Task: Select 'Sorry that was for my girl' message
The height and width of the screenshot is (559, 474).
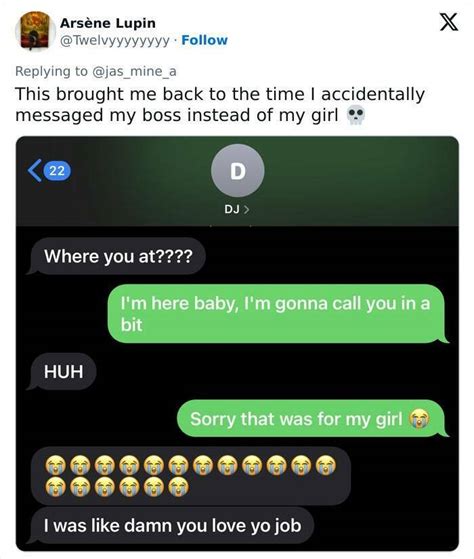Action: (x=312, y=419)
